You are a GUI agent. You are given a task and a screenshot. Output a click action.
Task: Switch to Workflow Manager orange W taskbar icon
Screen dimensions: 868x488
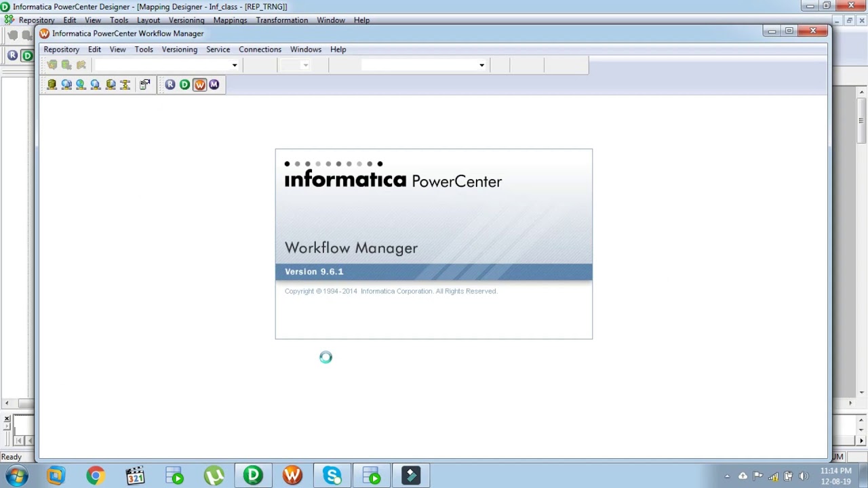(292, 476)
